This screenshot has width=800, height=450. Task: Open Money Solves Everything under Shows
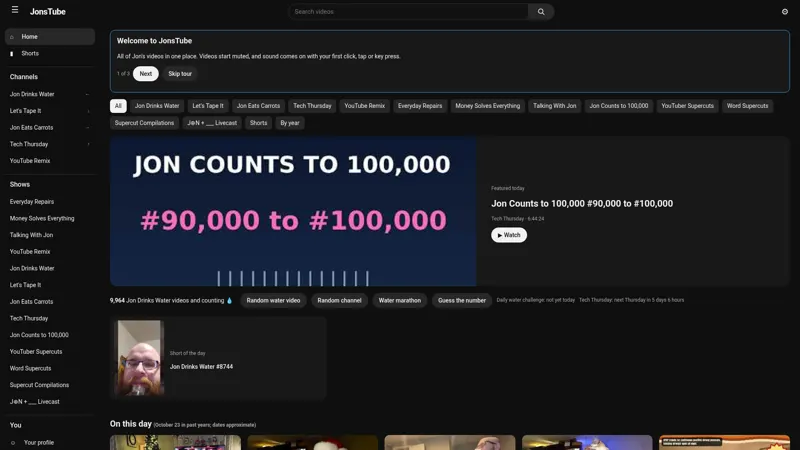click(42, 218)
